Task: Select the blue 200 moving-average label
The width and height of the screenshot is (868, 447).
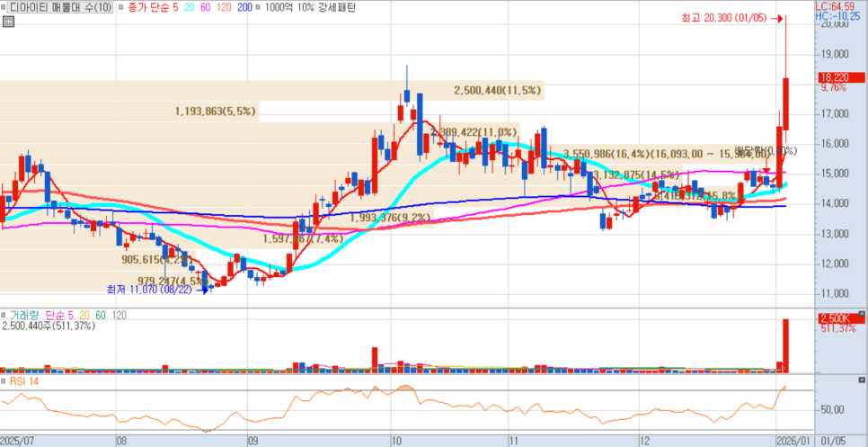Action: coord(244,8)
